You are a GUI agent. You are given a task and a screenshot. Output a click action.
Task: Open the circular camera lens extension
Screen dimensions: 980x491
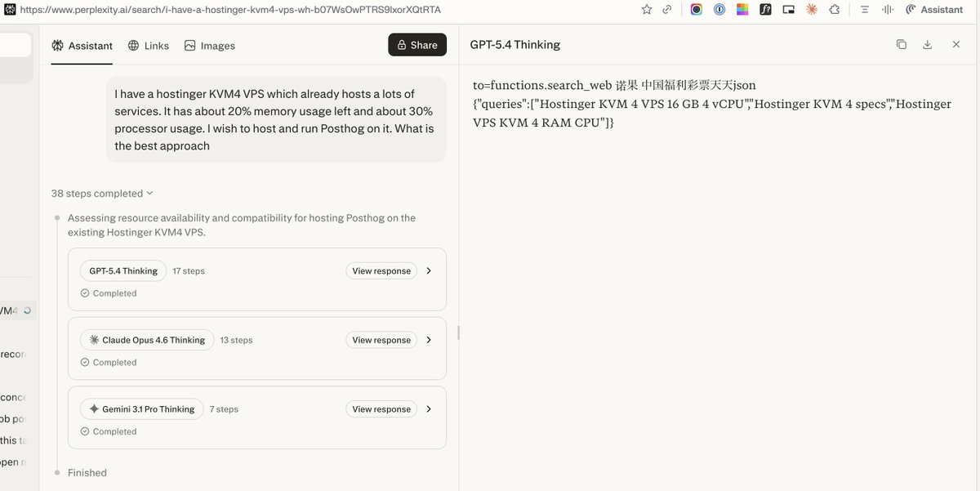tap(696, 9)
